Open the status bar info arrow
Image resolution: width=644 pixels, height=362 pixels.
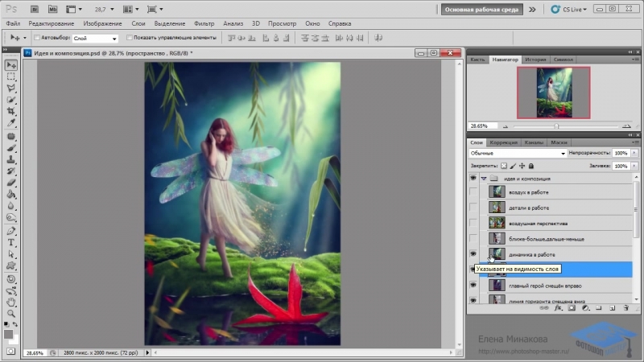[147, 352]
